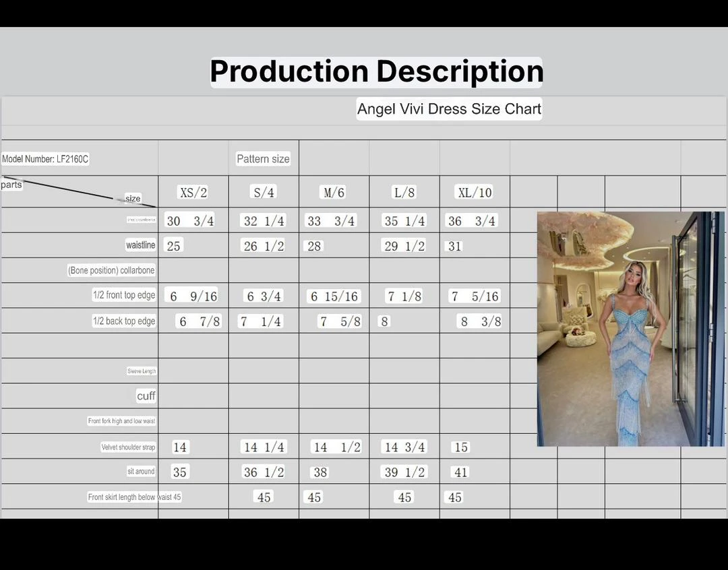Select the waistline row label

click(x=140, y=245)
